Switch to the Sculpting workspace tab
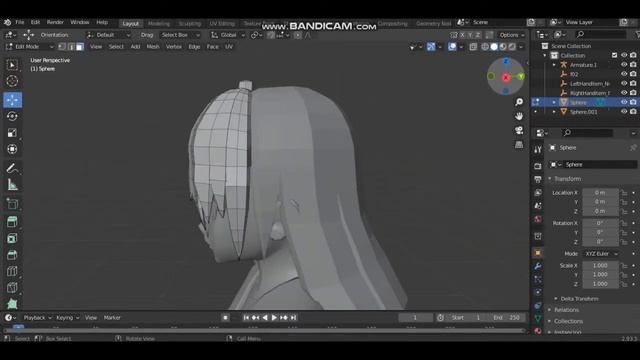The width and height of the screenshot is (640, 360). coord(190,24)
